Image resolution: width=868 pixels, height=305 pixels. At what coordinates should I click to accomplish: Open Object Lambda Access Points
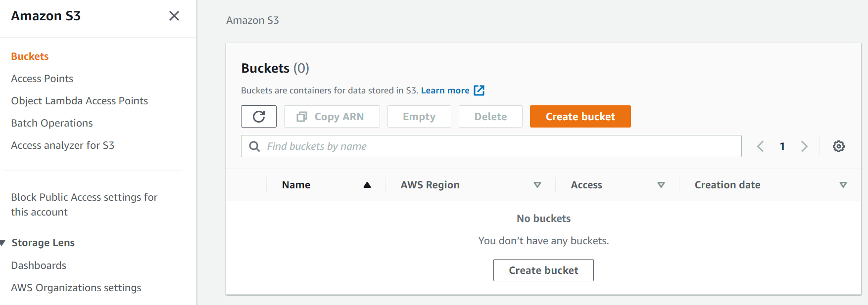tap(80, 101)
